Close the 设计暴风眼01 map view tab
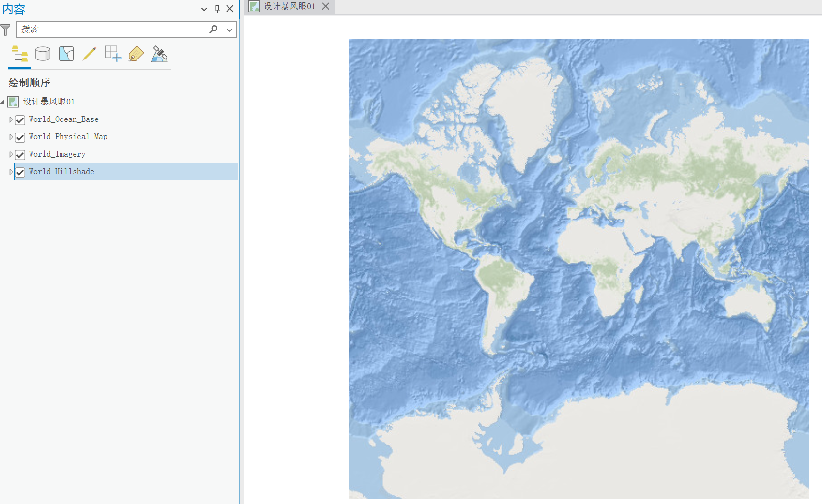Viewport: 822px width, 504px height. (x=326, y=6)
